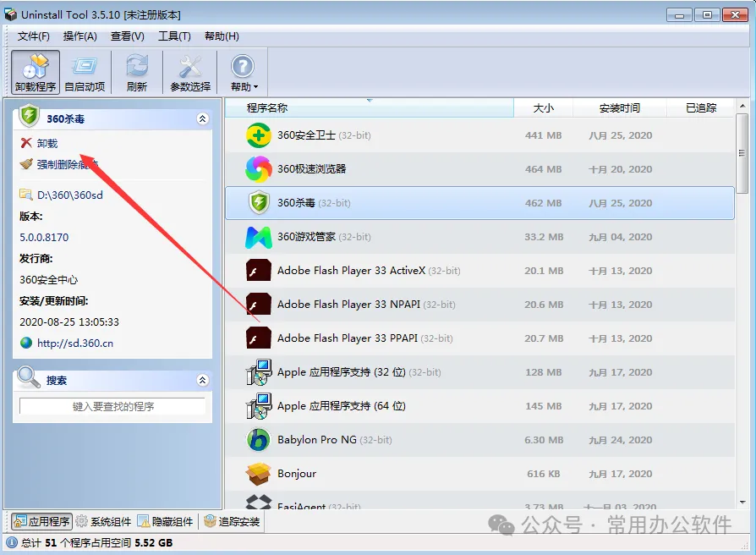Image resolution: width=756 pixels, height=555 pixels.
Task: Collapse the 360杀毒 details panel
Action: pos(203,118)
